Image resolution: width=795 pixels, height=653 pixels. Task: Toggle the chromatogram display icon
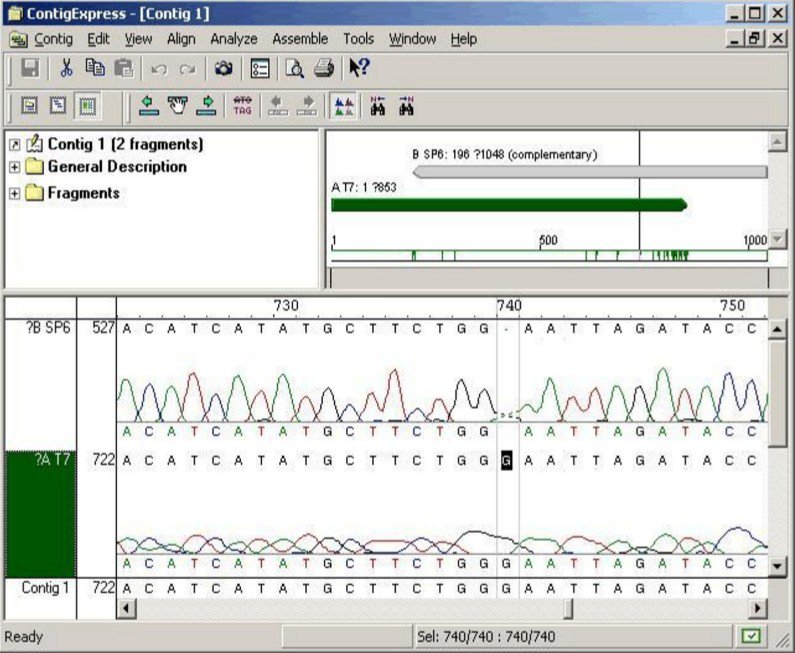(x=343, y=106)
